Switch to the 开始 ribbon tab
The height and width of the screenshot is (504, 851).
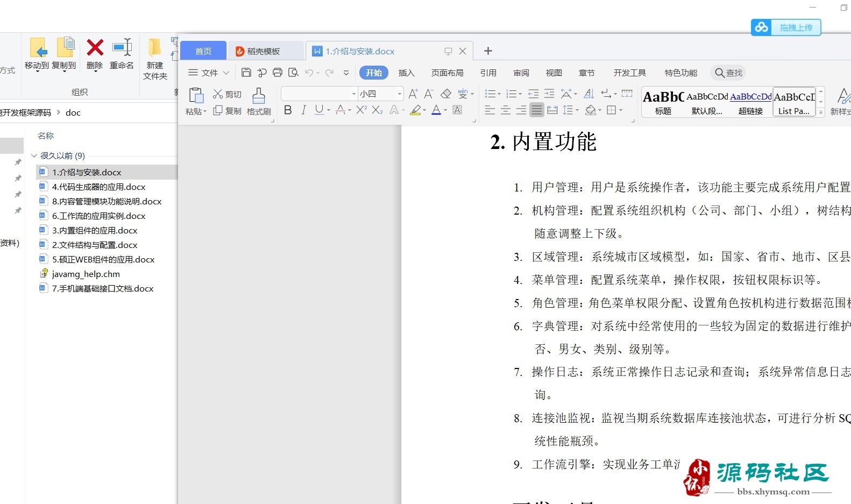pyautogui.click(x=374, y=73)
